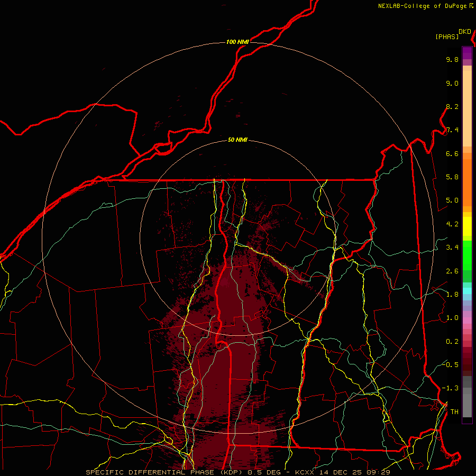This screenshot has height=476, width=476.
Task: Click the KCXX radar site identifier
Action: coord(304,472)
